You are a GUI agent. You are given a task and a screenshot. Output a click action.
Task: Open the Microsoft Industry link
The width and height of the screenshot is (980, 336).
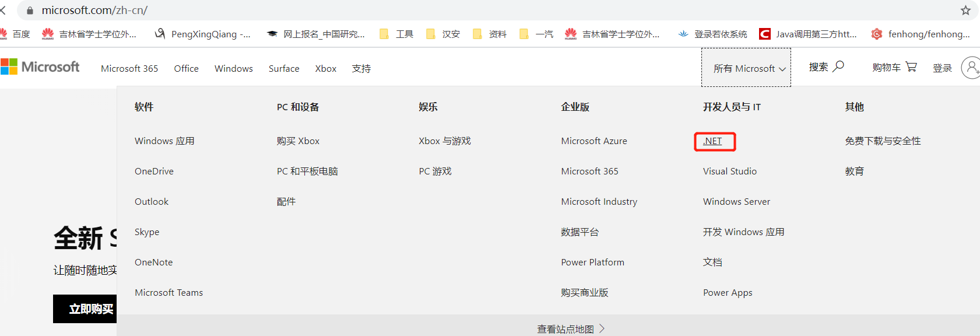[599, 202]
